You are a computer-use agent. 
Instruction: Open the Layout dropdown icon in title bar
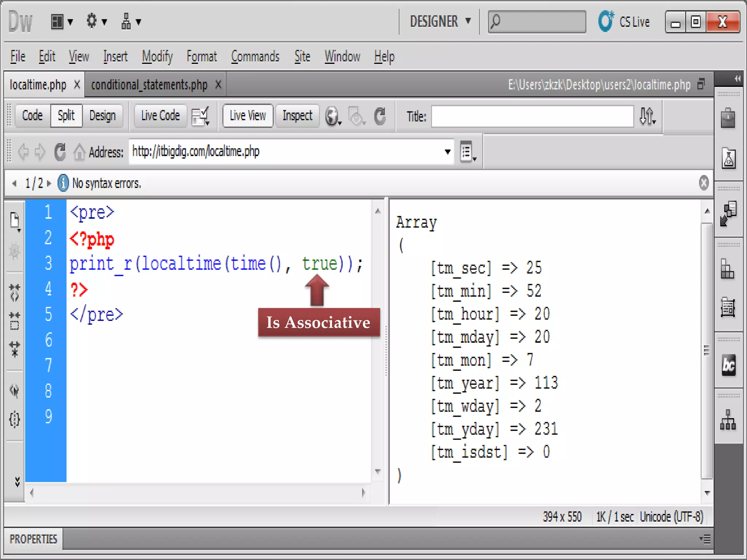[61, 22]
